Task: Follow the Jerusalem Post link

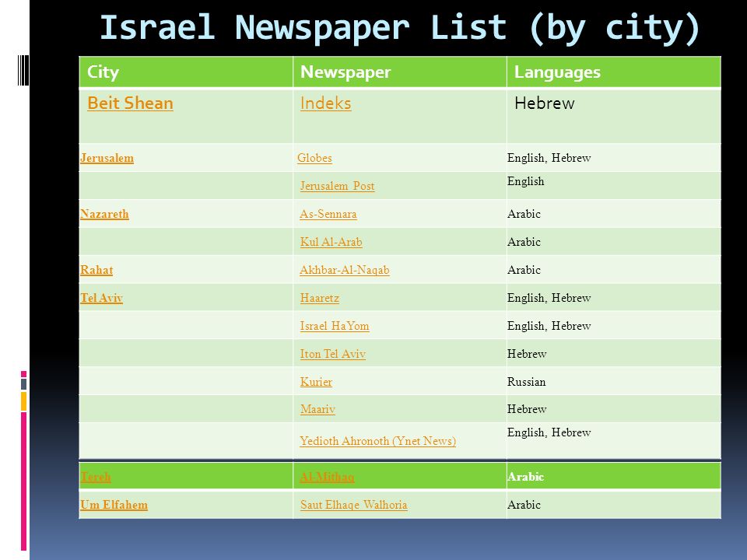Action: pos(337,186)
